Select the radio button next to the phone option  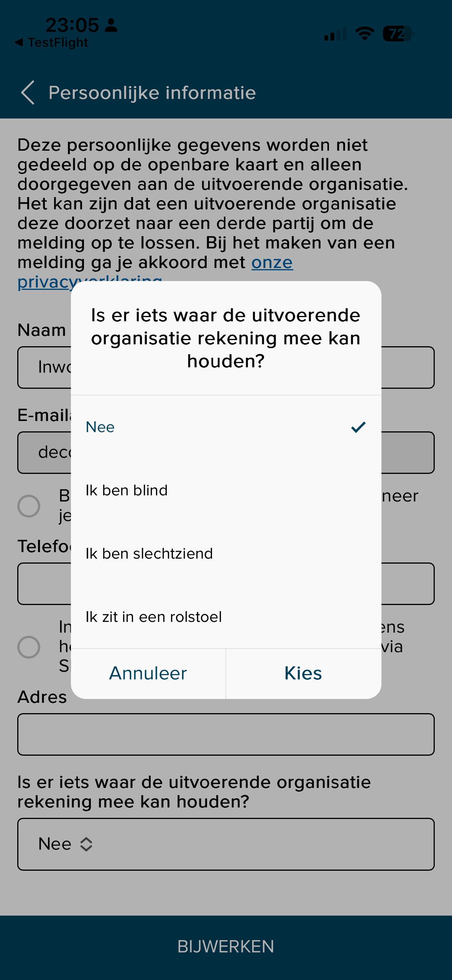pos(29,646)
